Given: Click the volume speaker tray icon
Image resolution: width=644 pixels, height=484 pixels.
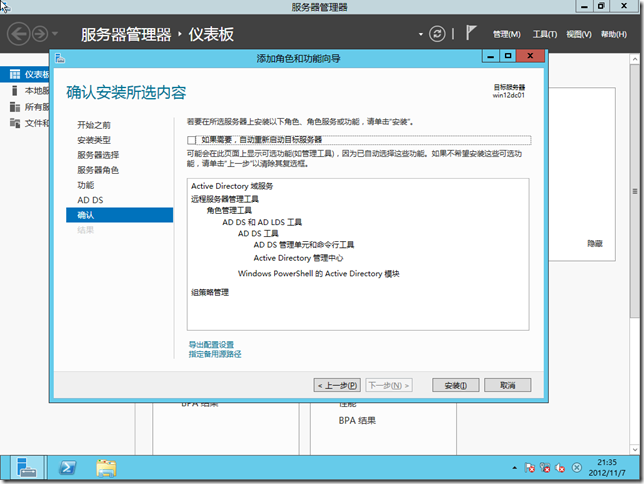Looking at the screenshot, I should (x=560, y=468).
